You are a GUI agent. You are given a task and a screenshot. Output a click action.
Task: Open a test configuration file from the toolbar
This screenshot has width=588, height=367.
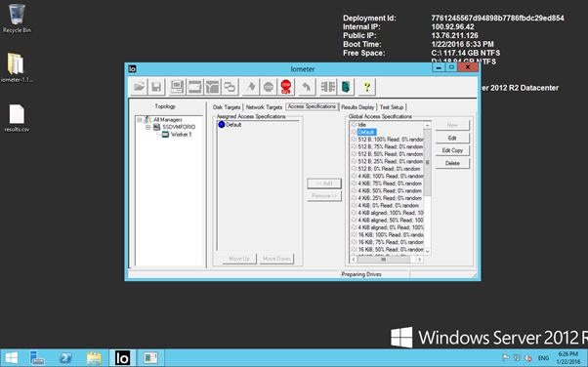[139, 87]
